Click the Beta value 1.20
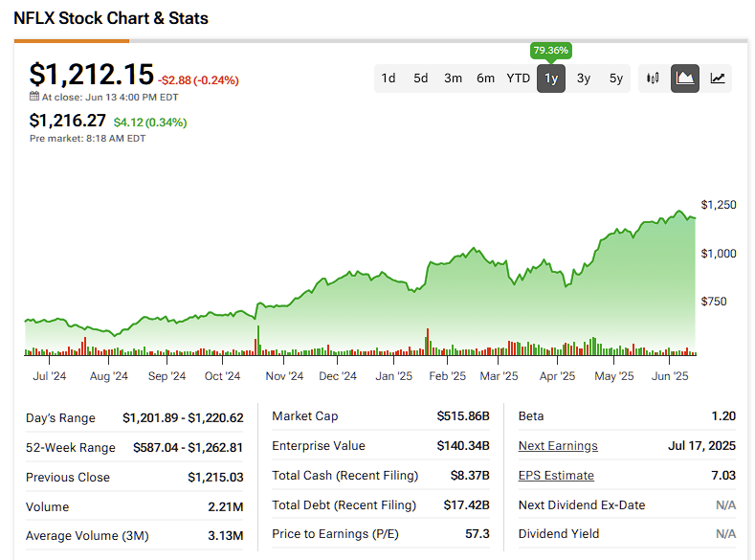This screenshot has width=755, height=560. point(723,416)
